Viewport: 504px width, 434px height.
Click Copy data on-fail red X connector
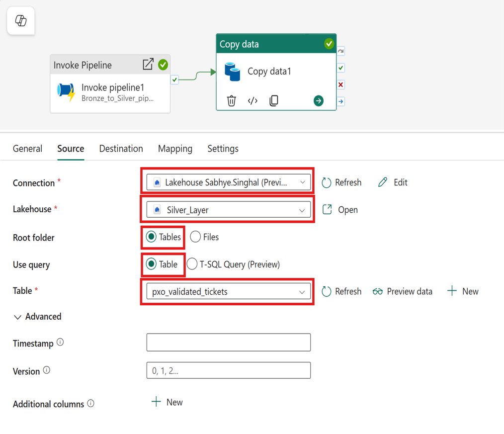tap(340, 85)
